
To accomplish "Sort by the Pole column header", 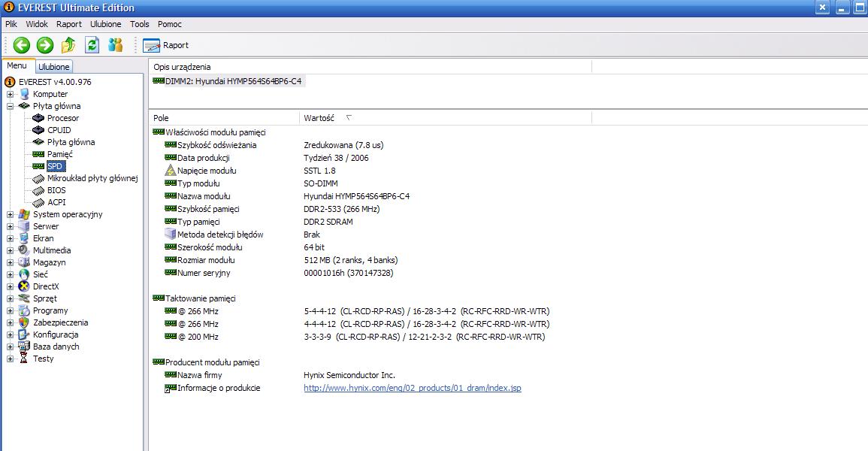I will point(224,118).
